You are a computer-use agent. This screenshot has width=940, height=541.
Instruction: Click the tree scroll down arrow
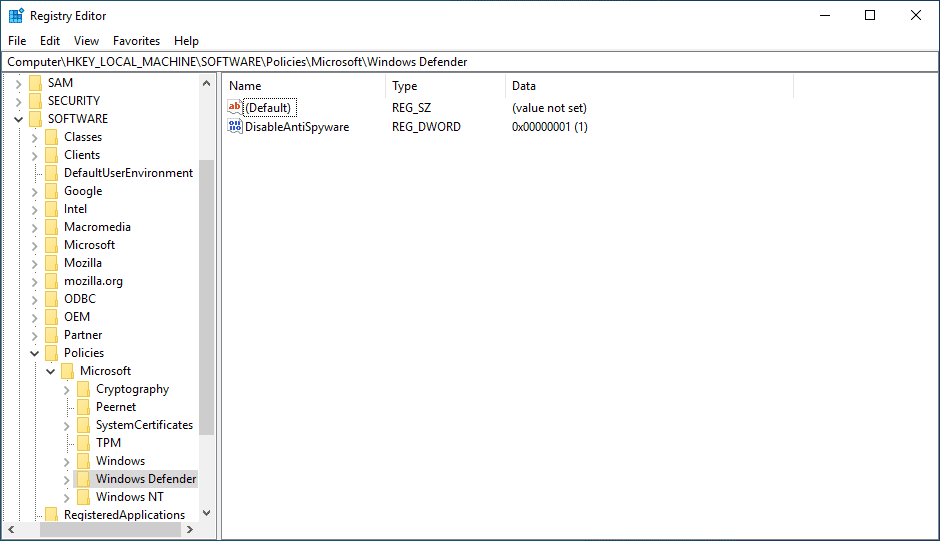click(207, 513)
